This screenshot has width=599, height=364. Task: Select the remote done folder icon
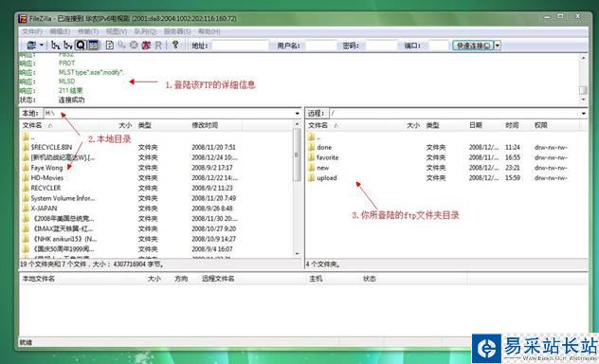tap(311, 147)
